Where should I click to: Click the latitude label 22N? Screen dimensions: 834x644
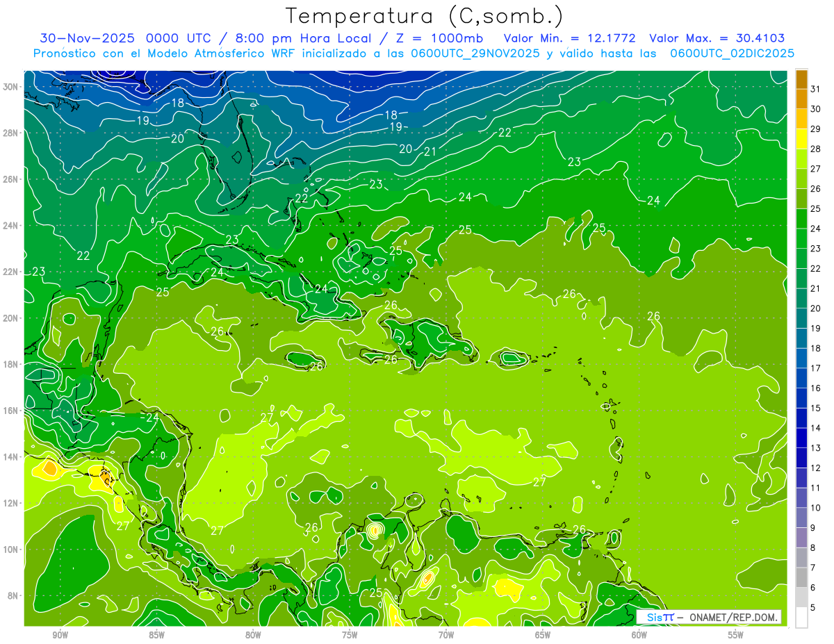[x=10, y=272]
